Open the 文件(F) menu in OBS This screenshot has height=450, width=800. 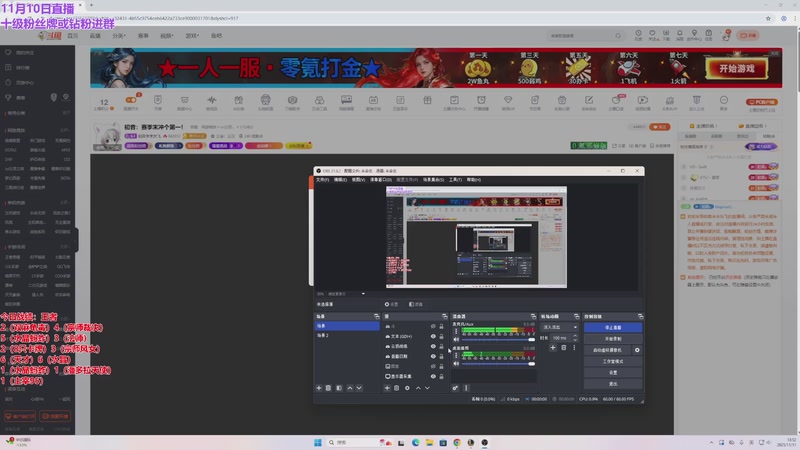[x=322, y=180]
